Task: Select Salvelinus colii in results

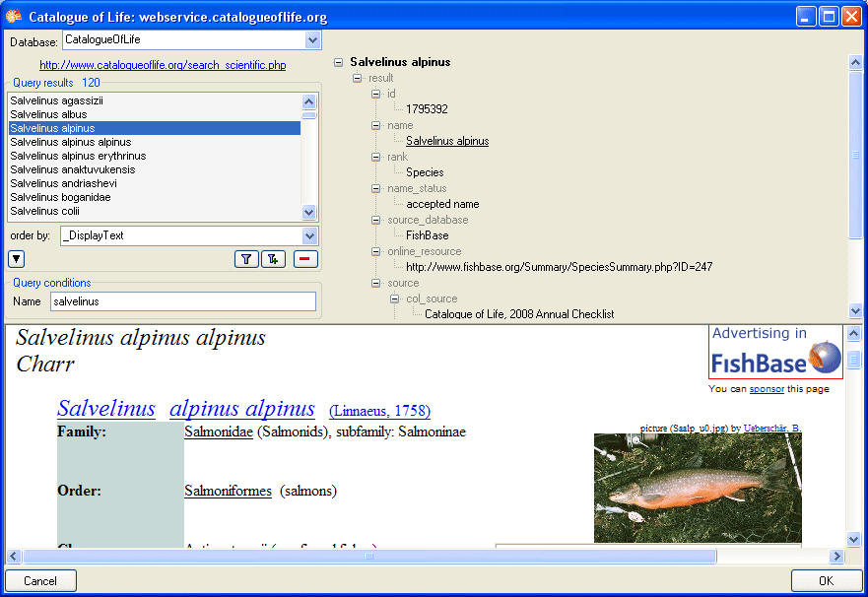Action: (155, 212)
